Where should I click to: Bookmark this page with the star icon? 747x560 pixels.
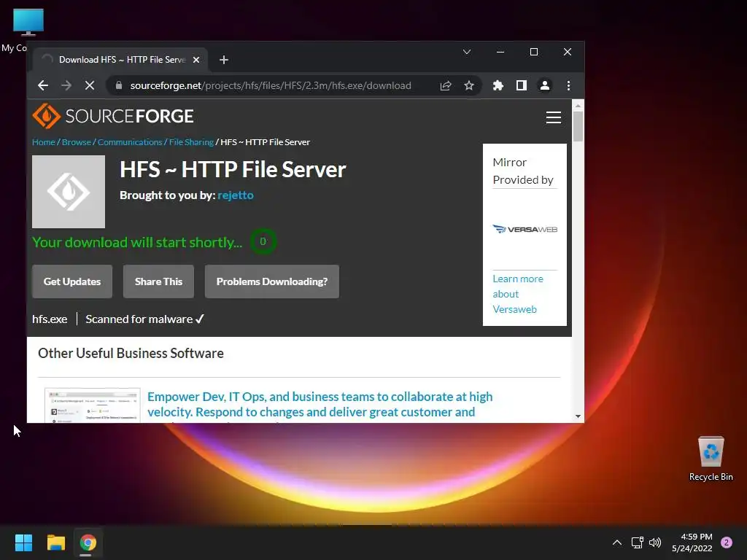coord(469,86)
